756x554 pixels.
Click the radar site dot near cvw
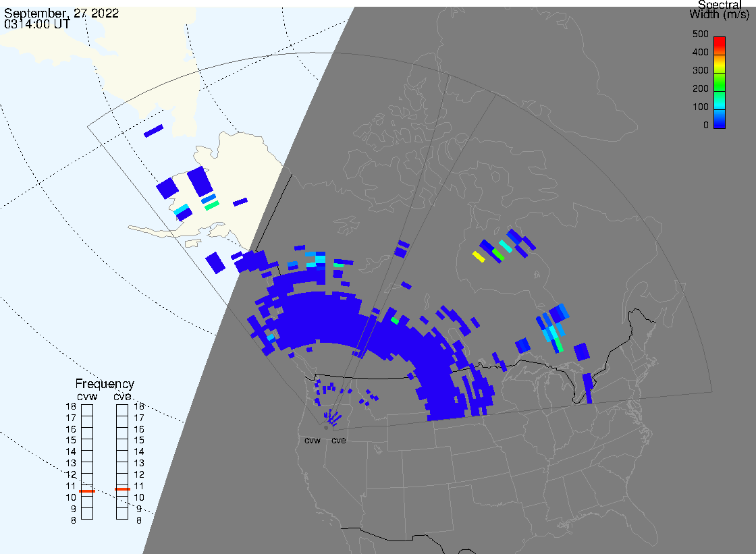326,428
